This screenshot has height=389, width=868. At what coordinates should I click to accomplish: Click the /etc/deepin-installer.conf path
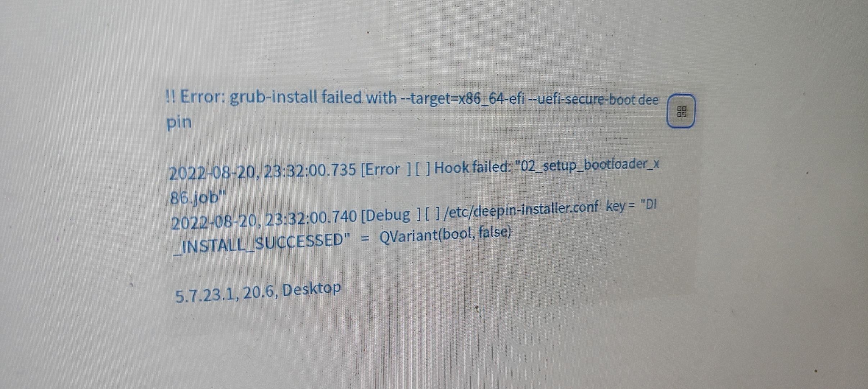coord(521,210)
